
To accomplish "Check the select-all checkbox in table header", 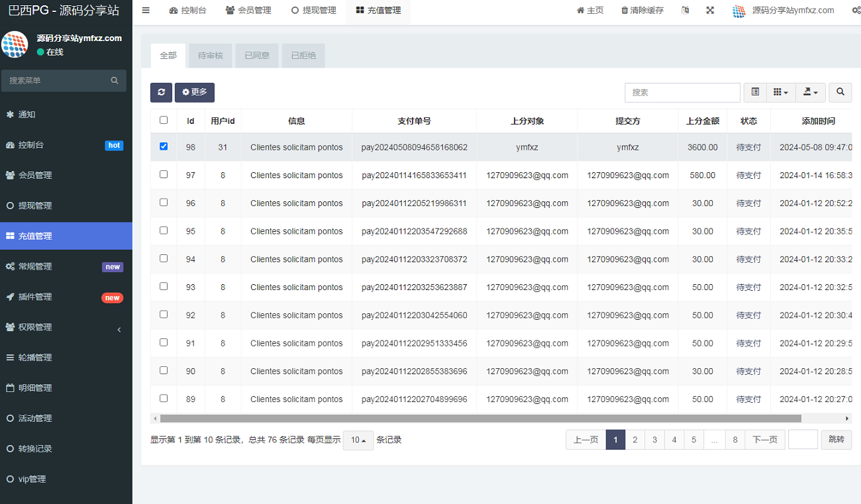I will (x=164, y=121).
